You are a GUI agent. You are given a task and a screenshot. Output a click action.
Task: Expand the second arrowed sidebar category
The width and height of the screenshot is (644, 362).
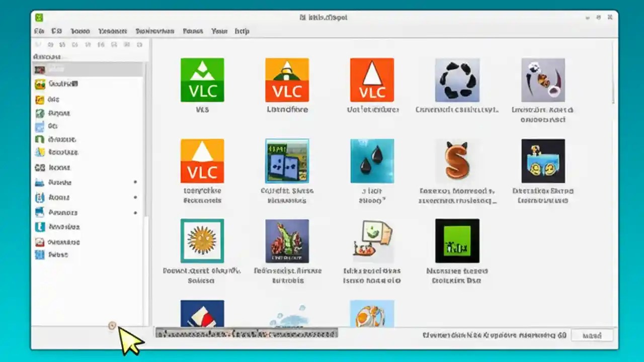point(135,198)
